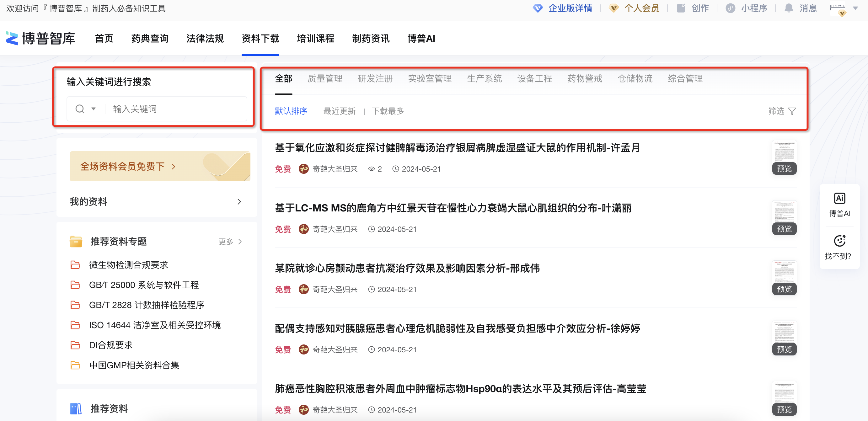Click the personal member badge icon
The width and height of the screenshot is (868, 421).
pyautogui.click(x=613, y=8)
